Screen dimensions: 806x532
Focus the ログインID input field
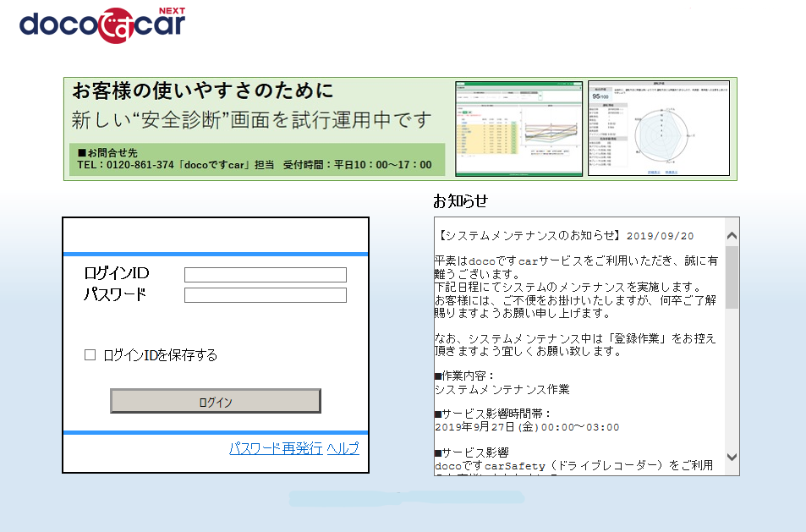266,275
